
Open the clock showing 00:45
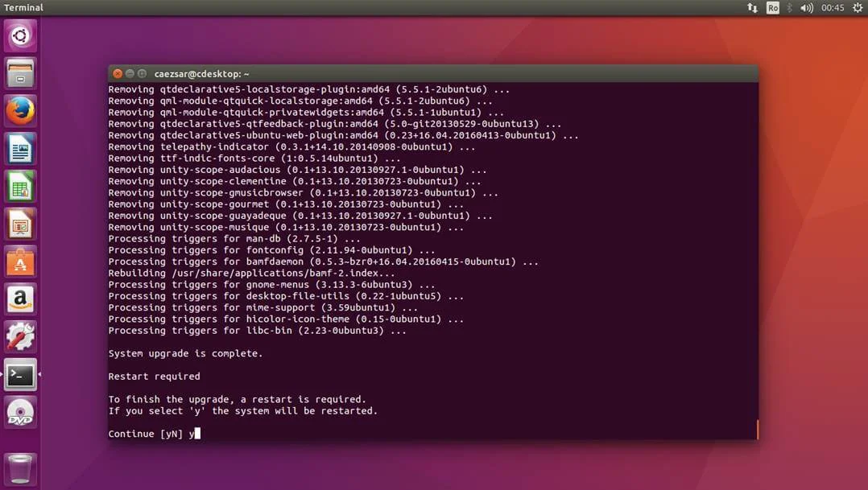833,8
